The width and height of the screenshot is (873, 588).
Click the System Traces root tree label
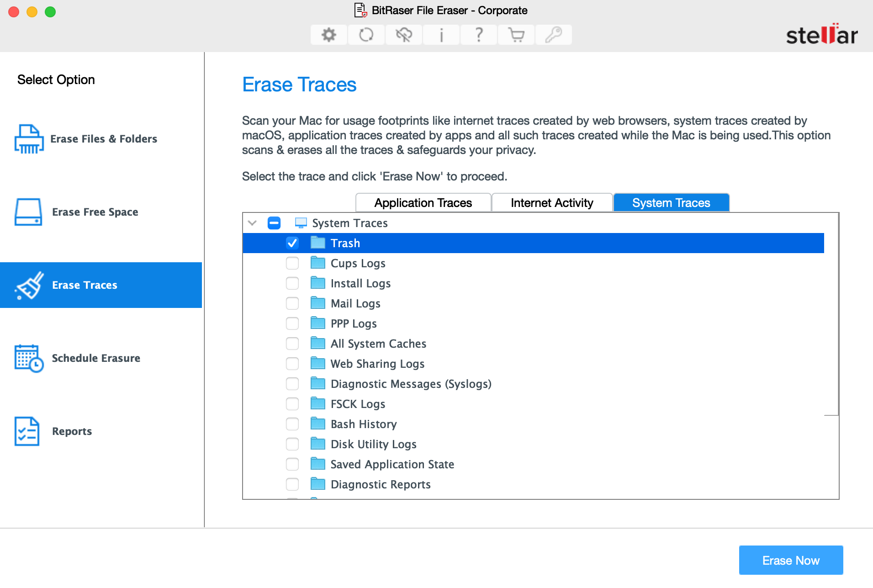click(350, 223)
